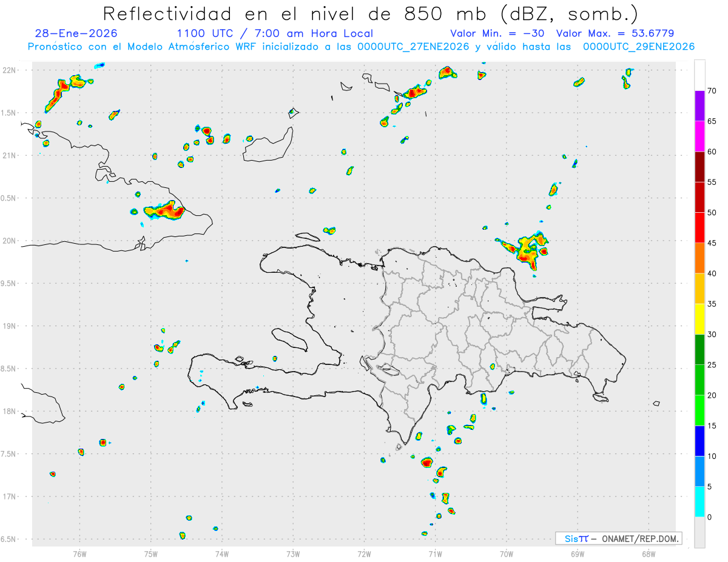Viewport: 728px width, 562px height.
Task: Click the time text '1100 UTC / 7:00 am Hora Local'
Action: tap(275, 33)
